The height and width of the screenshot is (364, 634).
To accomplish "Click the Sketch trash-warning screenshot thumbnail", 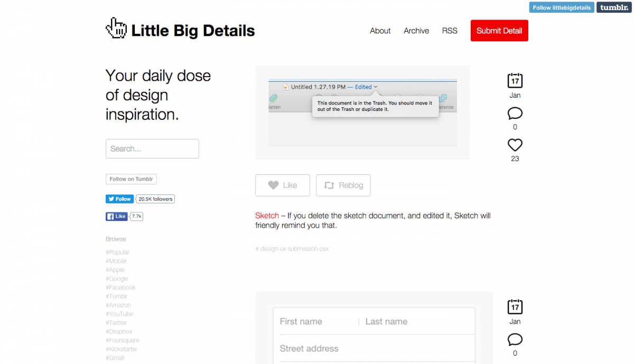I will coord(363,112).
